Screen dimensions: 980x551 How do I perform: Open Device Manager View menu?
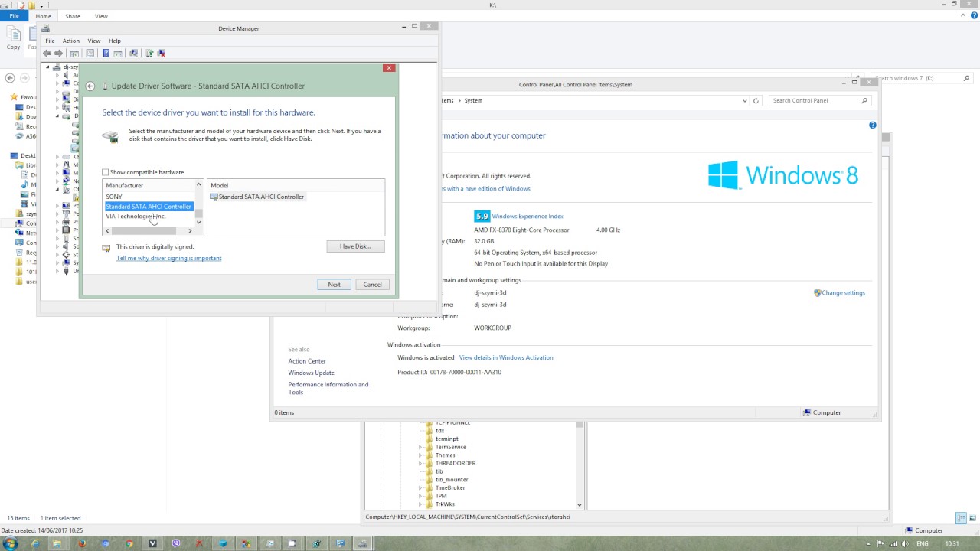(x=94, y=41)
